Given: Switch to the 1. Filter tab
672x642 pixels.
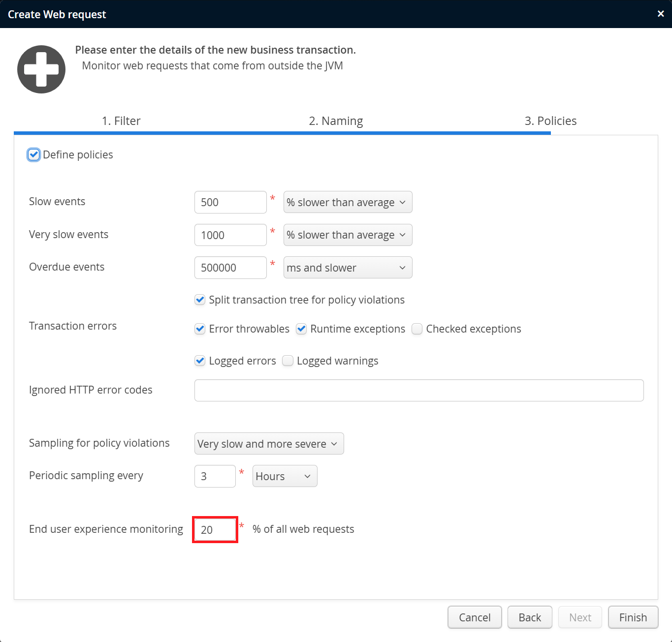Looking at the screenshot, I should pos(121,121).
